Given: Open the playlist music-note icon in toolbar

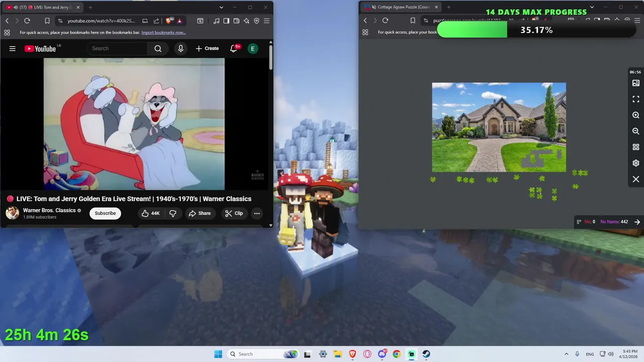Looking at the screenshot, I should 216,21.
